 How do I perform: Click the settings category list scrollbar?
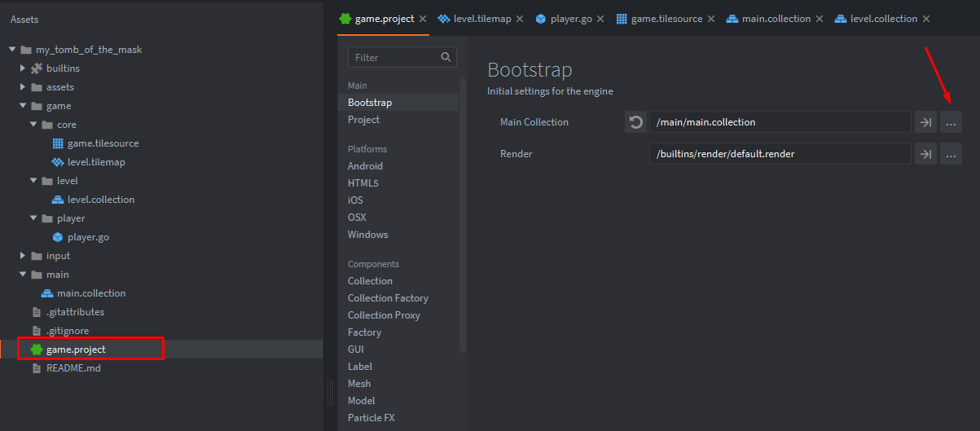463,212
